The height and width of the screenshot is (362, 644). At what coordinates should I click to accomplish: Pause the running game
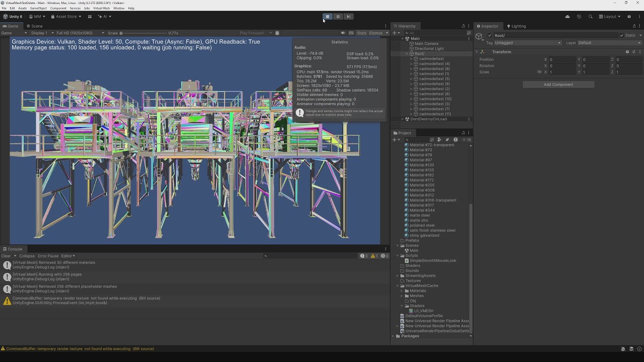(x=338, y=17)
